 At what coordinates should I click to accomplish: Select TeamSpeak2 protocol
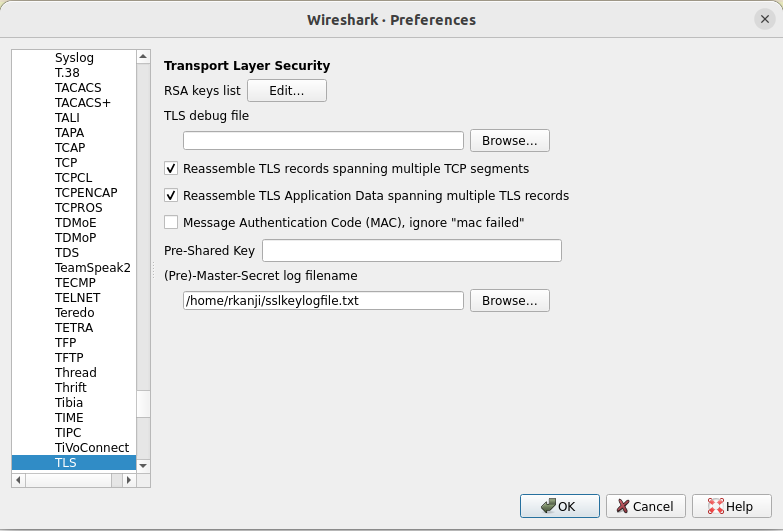pyautogui.click(x=74, y=267)
